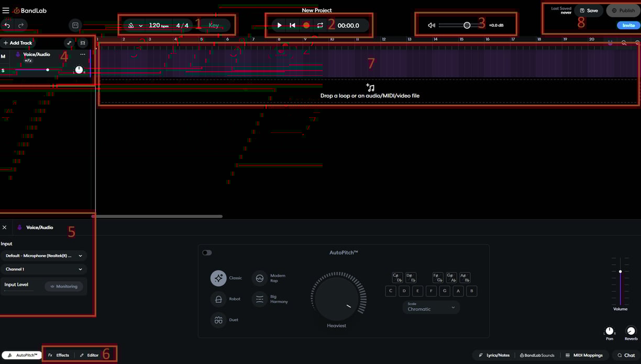Viewport: 641px width, 364px height.
Task: Switch to the AutoPitch tab
Action: tap(22, 355)
